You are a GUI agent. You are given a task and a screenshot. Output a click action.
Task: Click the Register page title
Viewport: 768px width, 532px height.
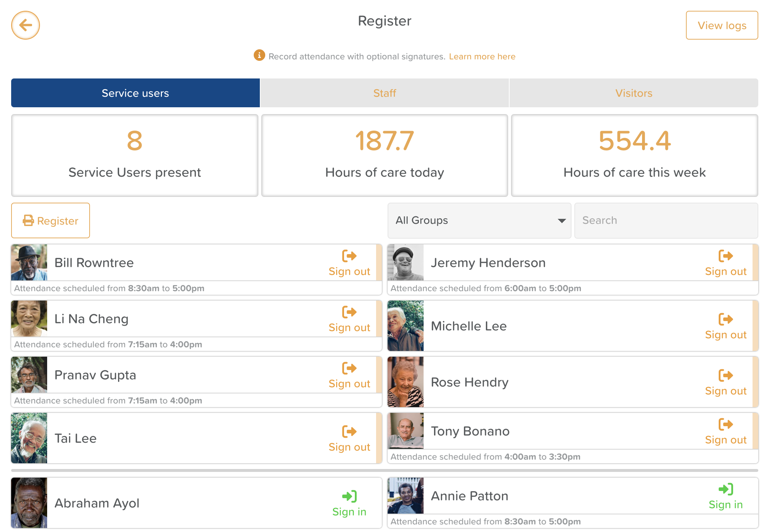[384, 21]
